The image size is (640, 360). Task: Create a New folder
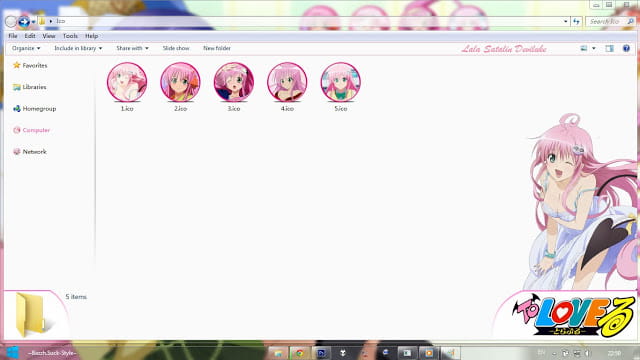click(x=217, y=48)
